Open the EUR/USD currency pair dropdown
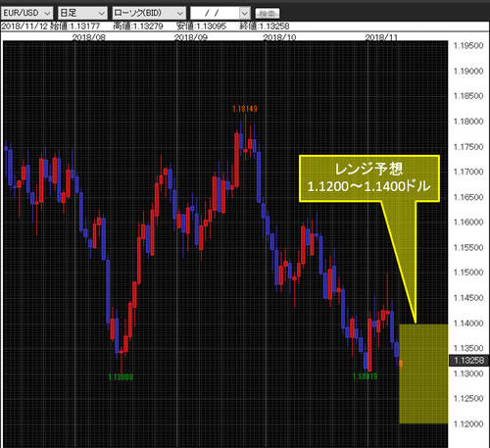The height and width of the screenshot is (448, 490). point(27,13)
